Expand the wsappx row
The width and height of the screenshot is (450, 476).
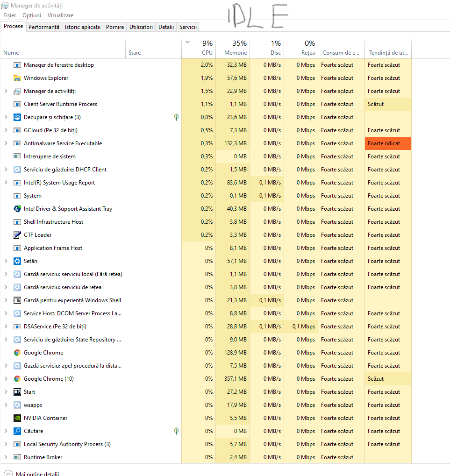pyautogui.click(x=6, y=405)
